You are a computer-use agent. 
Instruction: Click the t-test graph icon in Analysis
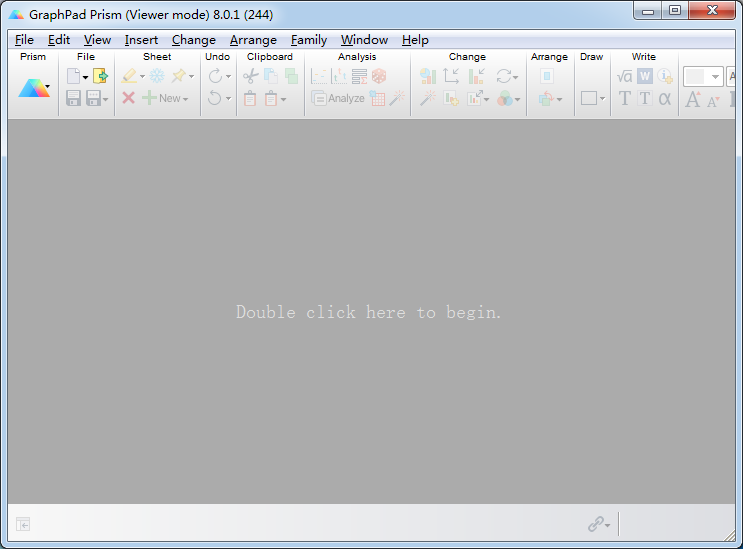click(339, 76)
